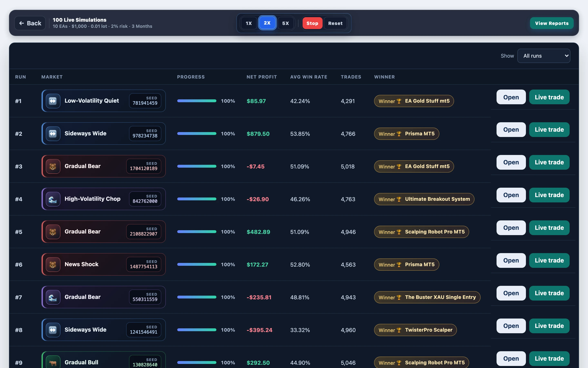Screen dimensions: 588x368
Task: Click the Avg Win Rate column header
Action: click(x=308, y=77)
